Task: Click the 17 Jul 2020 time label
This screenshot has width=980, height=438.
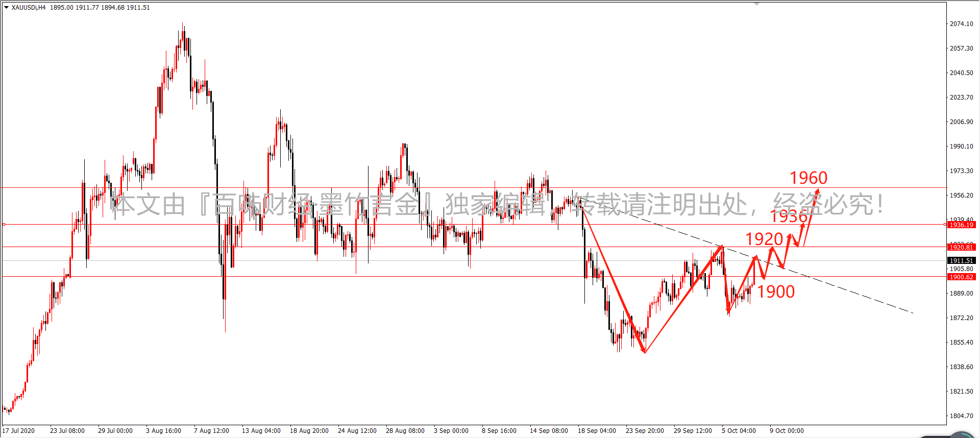Action: coord(18,431)
